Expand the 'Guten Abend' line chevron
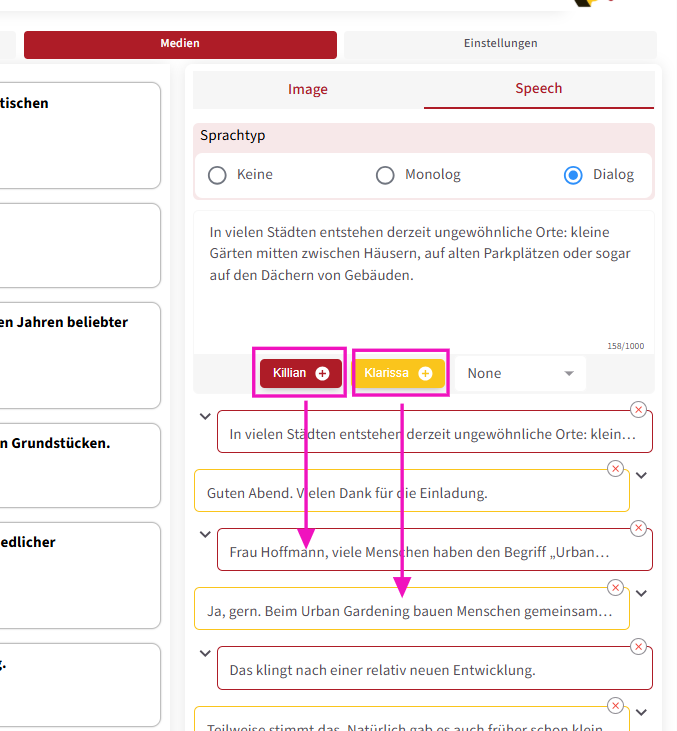 [x=642, y=475]
